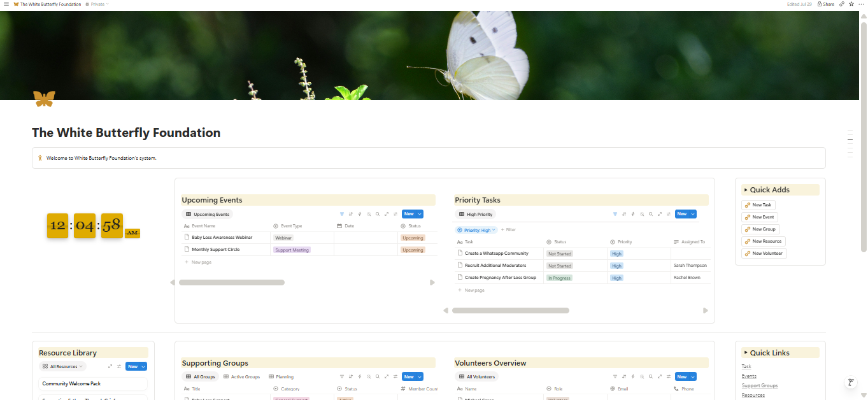Star this page as favorite

[851, 4]
